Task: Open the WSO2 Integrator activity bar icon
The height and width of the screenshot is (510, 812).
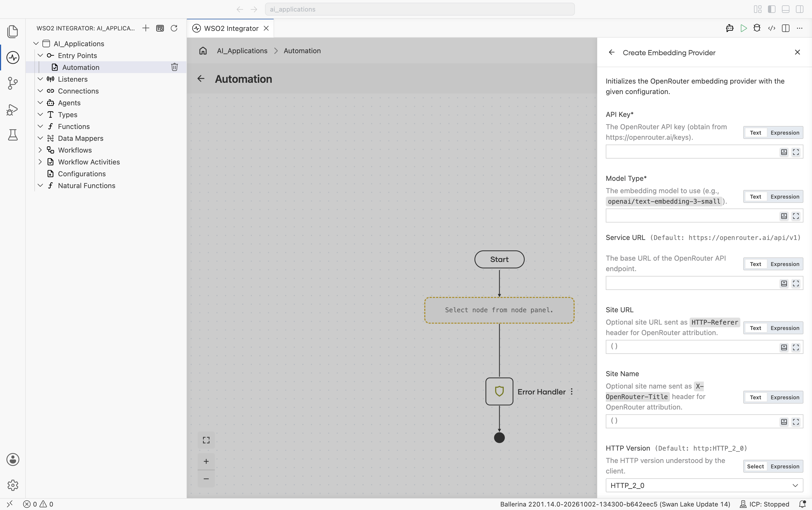Action: (x=12, y=57)
